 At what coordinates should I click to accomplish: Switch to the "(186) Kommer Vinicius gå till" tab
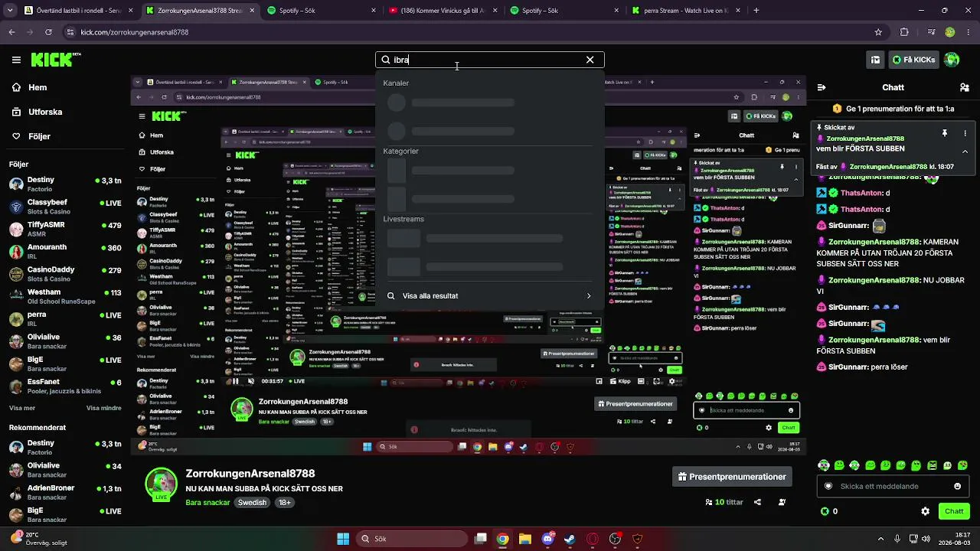pos(443,11)
